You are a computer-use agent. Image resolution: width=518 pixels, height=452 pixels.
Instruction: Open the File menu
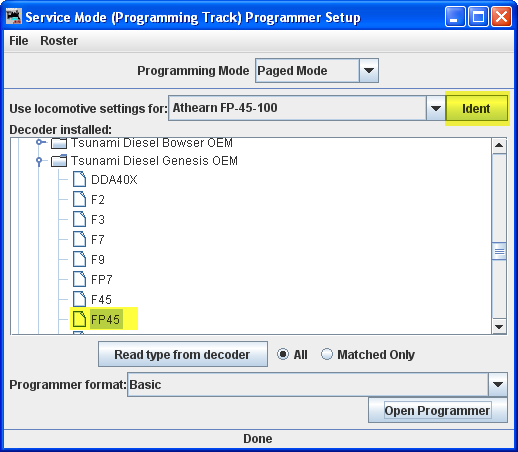pyautogui.click(x=19, y=41)
